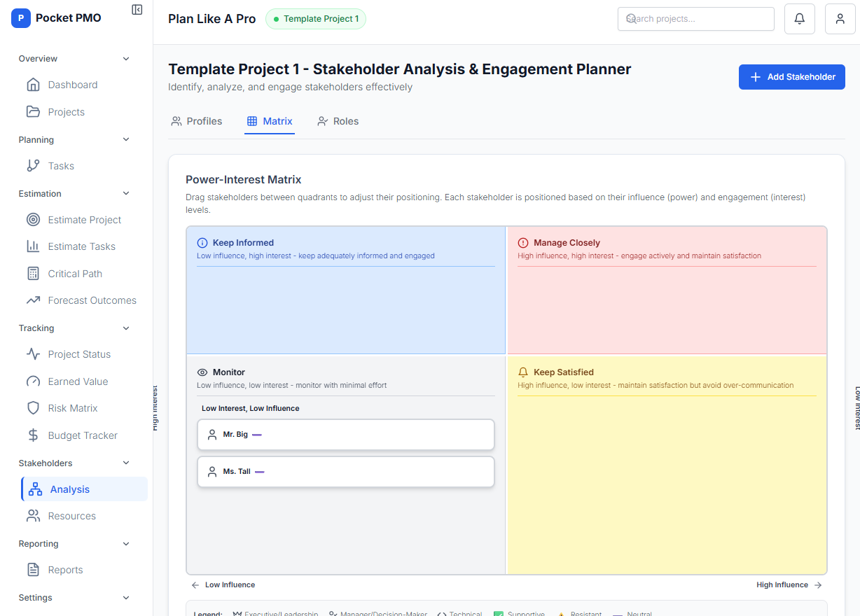Screen dimensions: 860x616
Task: Click the Projects folder icon
Action: 34,111
